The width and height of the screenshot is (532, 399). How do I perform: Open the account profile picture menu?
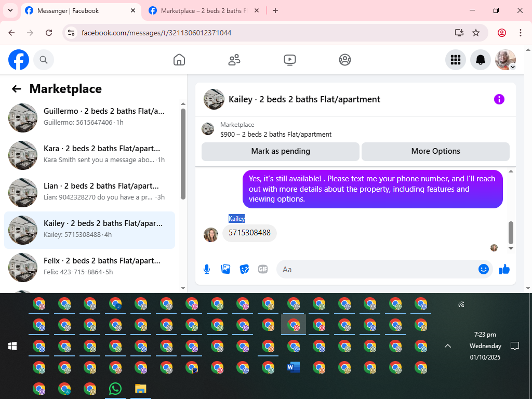coord(506,60)
